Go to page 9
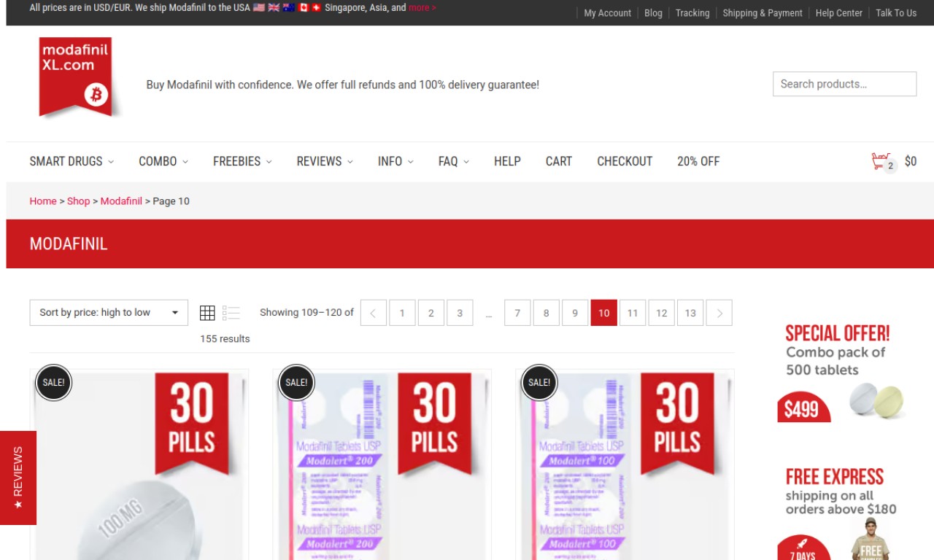The width and height of the screenshot is (934, 560). pos(575,313)
